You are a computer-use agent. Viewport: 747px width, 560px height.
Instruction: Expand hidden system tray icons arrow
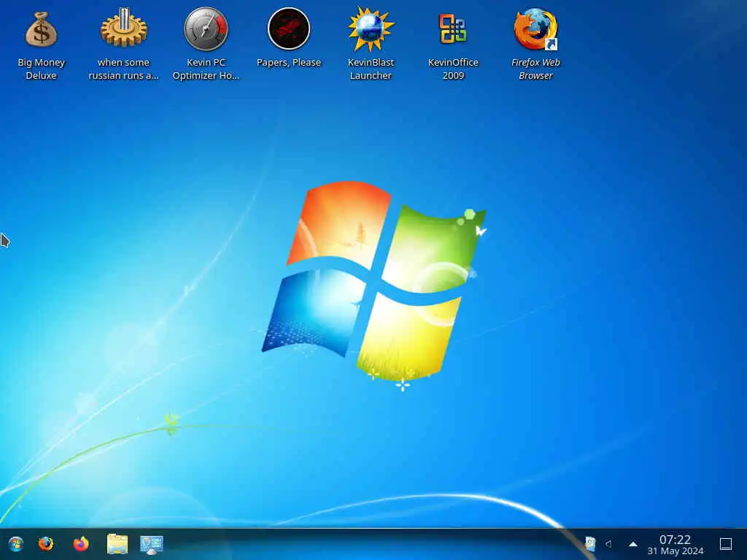(633, 544)
